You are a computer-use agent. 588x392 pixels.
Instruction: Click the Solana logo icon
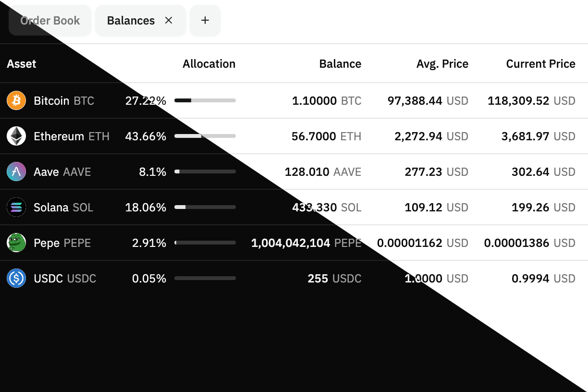(x=16, y=208)
